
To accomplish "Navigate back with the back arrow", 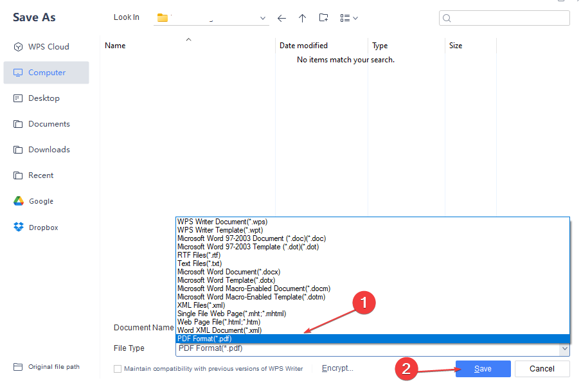I will pyautogui.click(x=282, y=18).
